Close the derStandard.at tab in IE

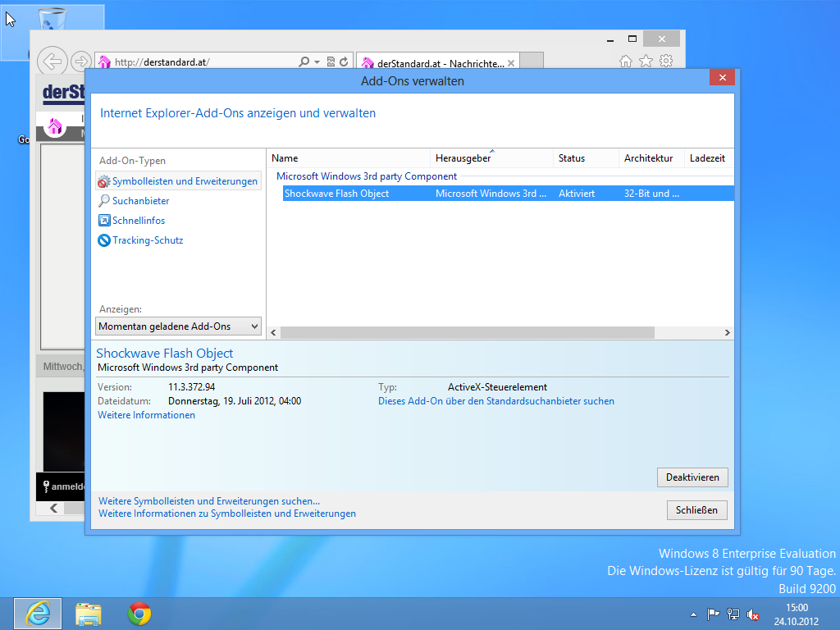[x=511, y=63]
